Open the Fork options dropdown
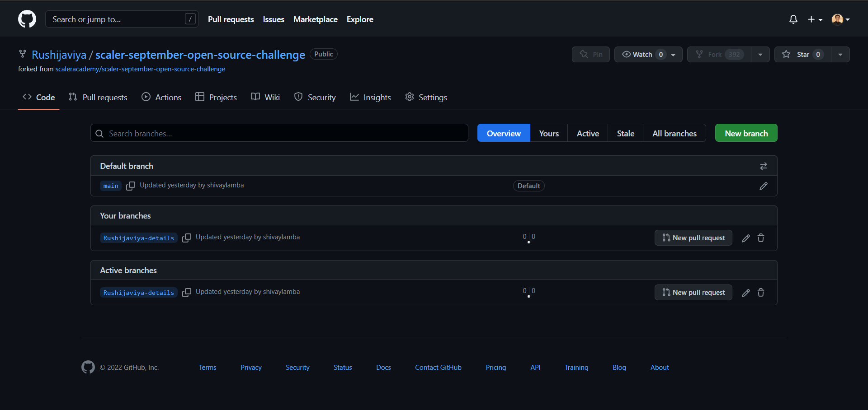This screenshot has height=410, width=868. (760, 54)
